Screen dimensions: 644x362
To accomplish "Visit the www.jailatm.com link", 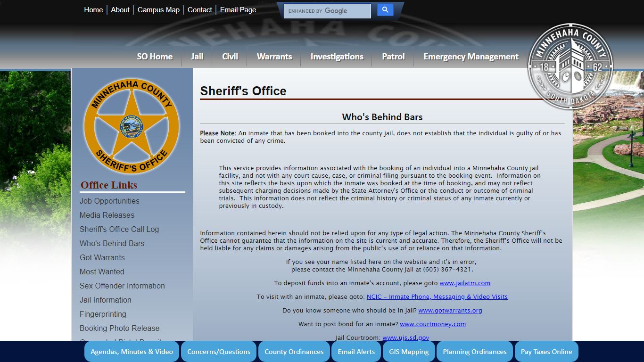I will coord(465,283).
